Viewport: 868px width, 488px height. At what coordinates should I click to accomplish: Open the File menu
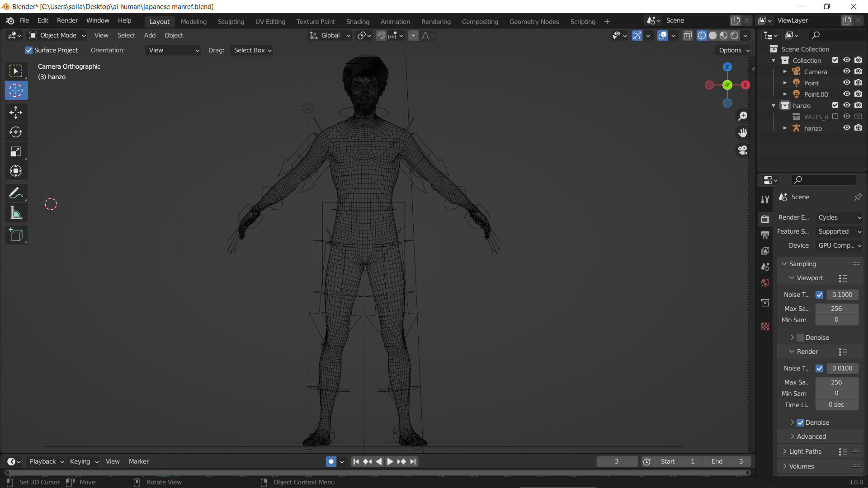click(x=24, y=21)
